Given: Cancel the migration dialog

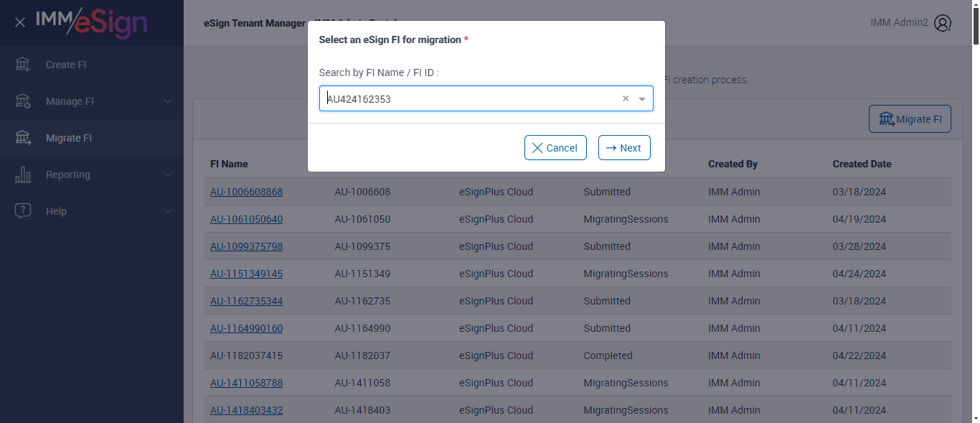Looking at the screenshot, I should click(x=555, y=148).
